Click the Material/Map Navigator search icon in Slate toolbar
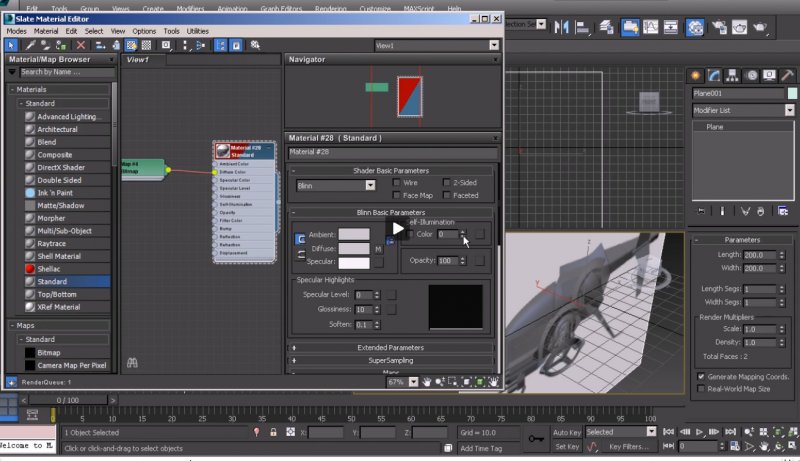 tap(255, 45)
